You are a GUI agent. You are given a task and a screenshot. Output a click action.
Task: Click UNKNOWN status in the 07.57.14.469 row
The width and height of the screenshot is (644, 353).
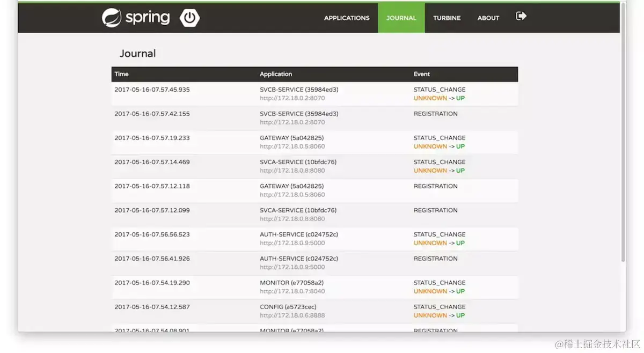(x=430, y=171)
